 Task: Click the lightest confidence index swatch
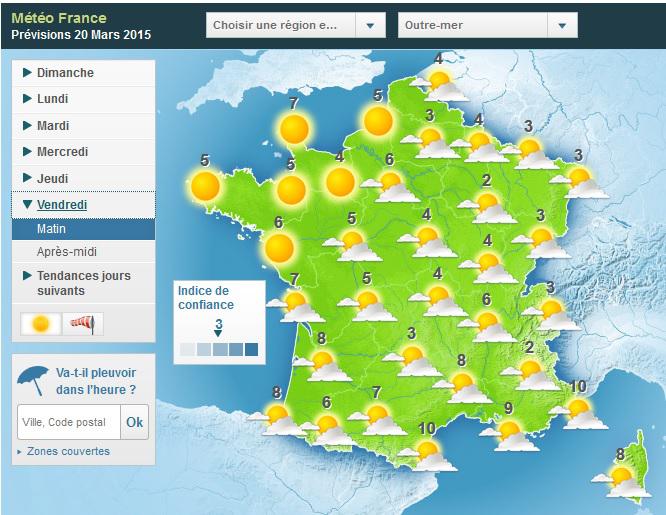click(187, 349)
